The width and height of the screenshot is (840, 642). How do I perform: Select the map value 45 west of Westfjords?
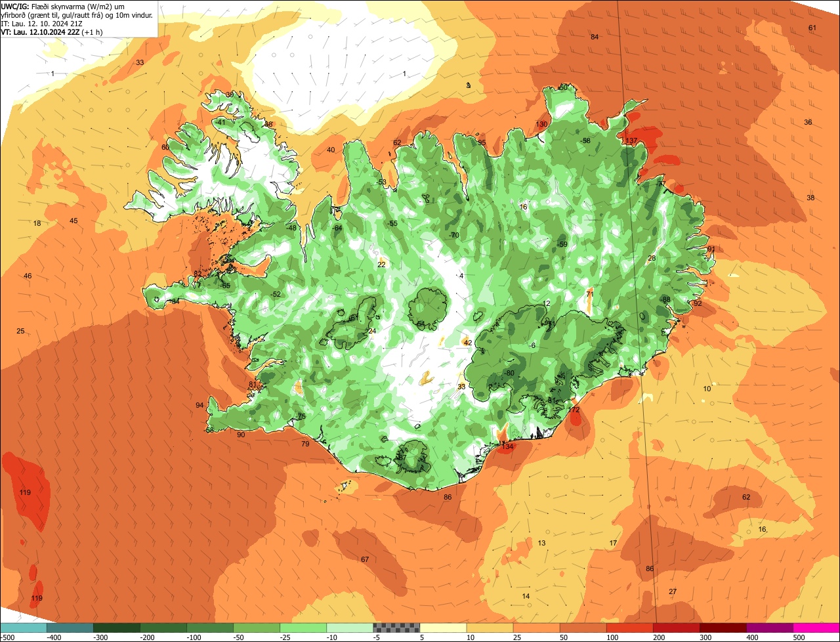click(x=73, y=221)
